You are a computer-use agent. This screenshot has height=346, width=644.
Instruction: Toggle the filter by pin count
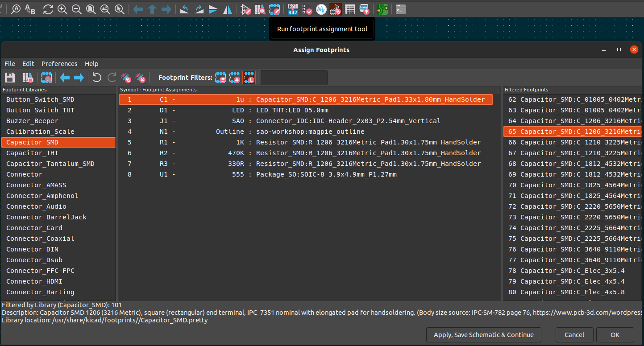235,78
